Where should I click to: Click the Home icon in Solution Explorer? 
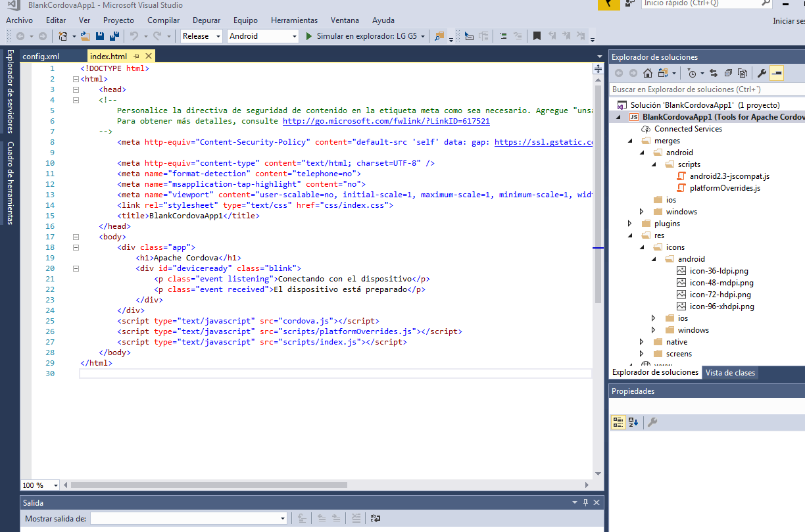point(648,73)
